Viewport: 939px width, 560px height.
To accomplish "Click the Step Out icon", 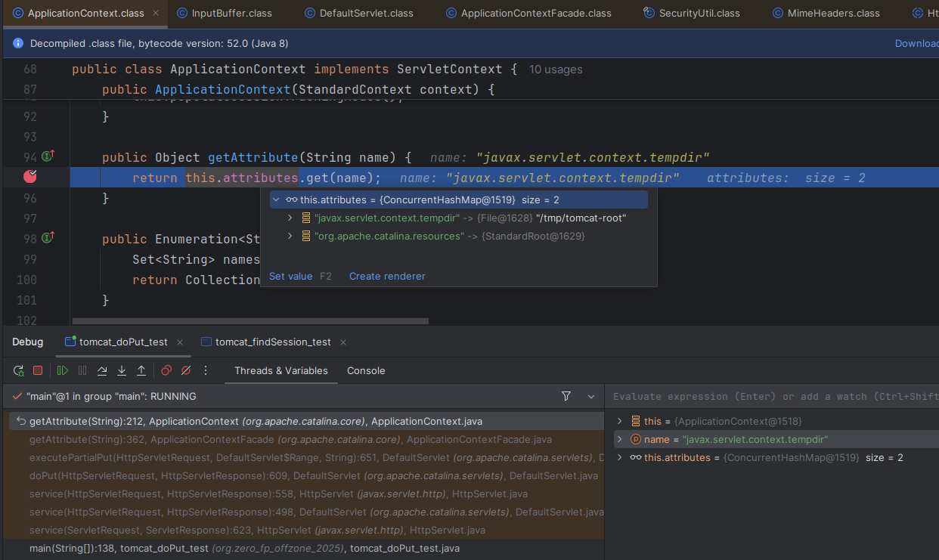I will pyautogui.click(x=141, y=370).
